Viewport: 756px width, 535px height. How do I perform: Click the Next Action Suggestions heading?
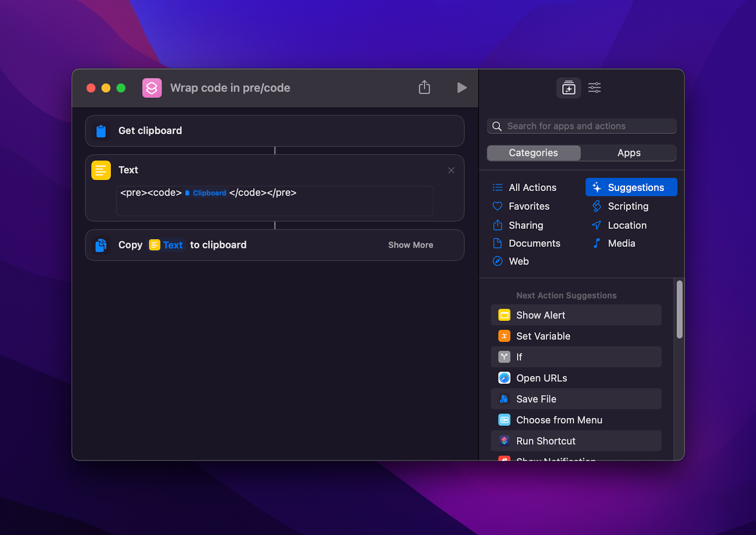pos(566,296)
